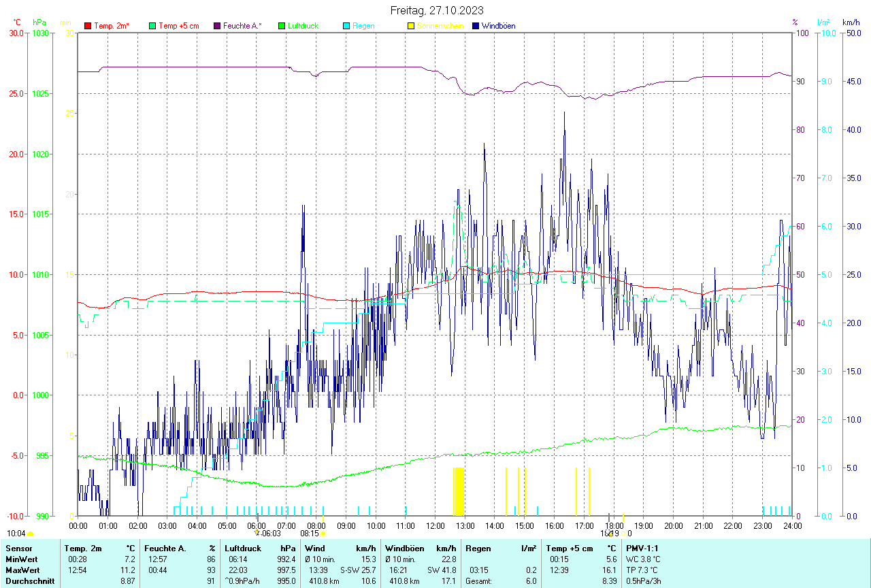The image size is (871, 588).
Task: Click the '0.5hPa/3h' pressure tendency
Action: pos(644,581)
